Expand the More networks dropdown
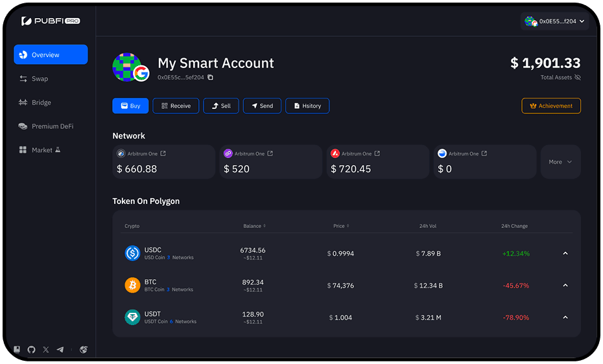Image resolution: width=603 pixels, height=364 pixels. 560,162
